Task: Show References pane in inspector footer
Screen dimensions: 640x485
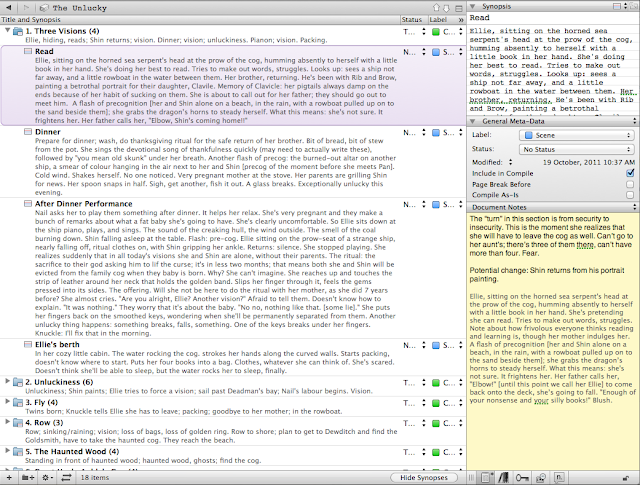Action: click(x=503, y=477)
